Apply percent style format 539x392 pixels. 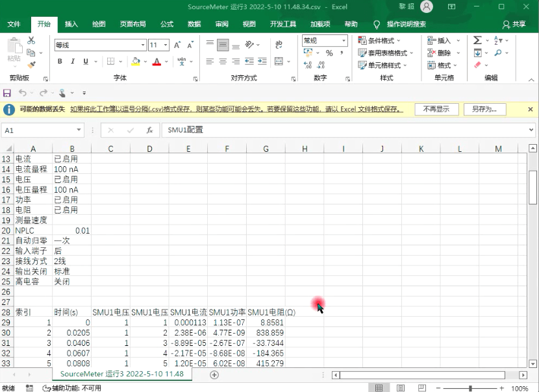point(329,53)
